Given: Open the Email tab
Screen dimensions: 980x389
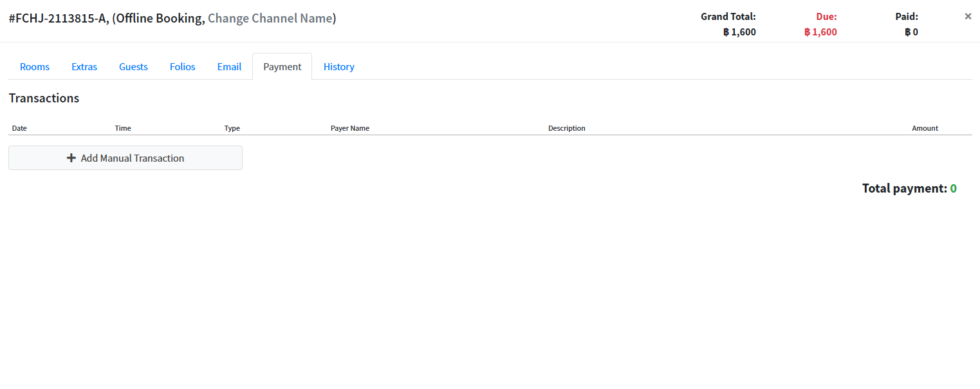Looking at the screenshot, I should (229, 66).
